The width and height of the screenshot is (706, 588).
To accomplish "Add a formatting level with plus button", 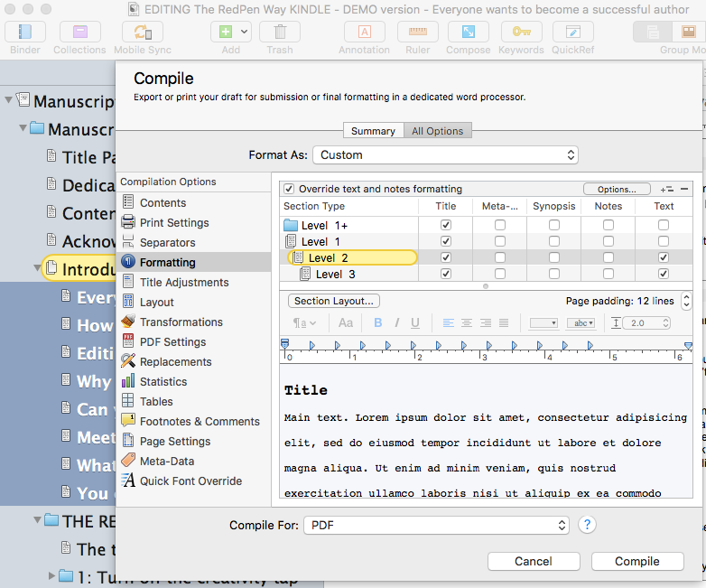I will pos(667,190).
